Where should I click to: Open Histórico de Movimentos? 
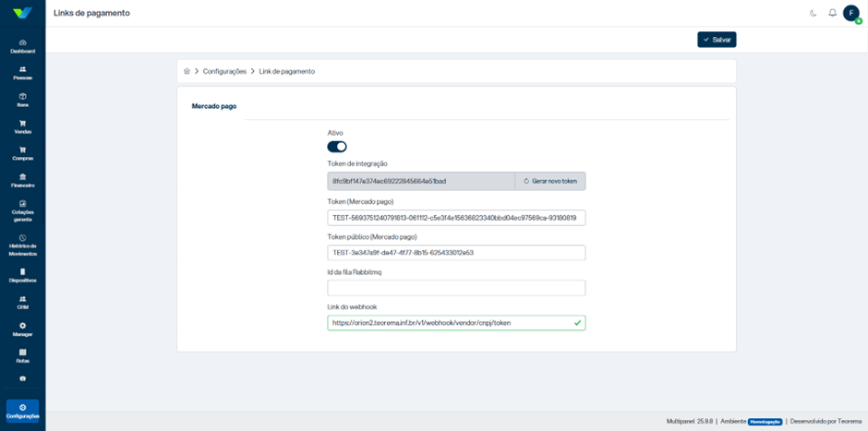coord(23,245)
